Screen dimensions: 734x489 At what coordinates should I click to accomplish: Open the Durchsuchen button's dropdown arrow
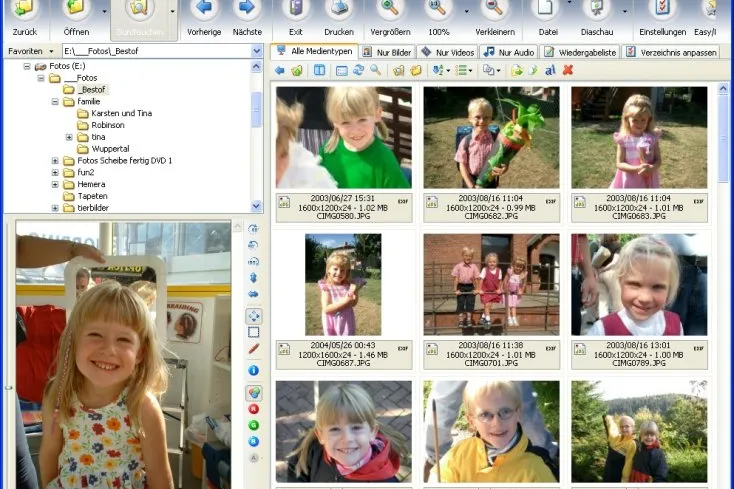click(172, 12)
